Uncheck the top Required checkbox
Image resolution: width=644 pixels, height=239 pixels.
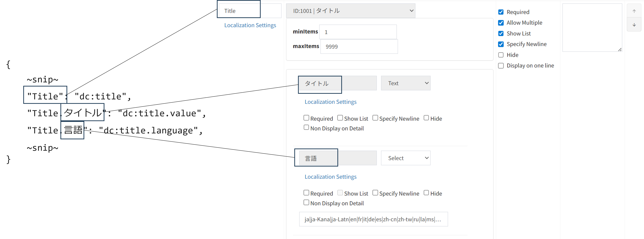(501, 12)
